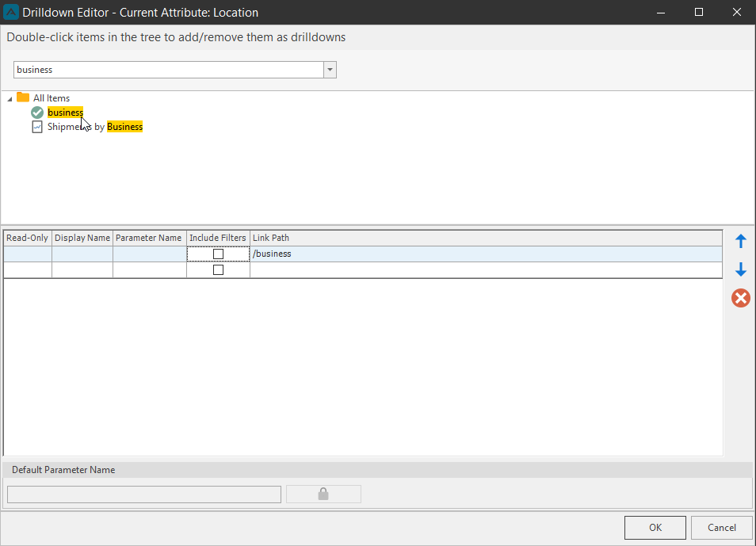Select the All Items label
The height and width of the screenshot is (546, 756).
click(51, 98)
